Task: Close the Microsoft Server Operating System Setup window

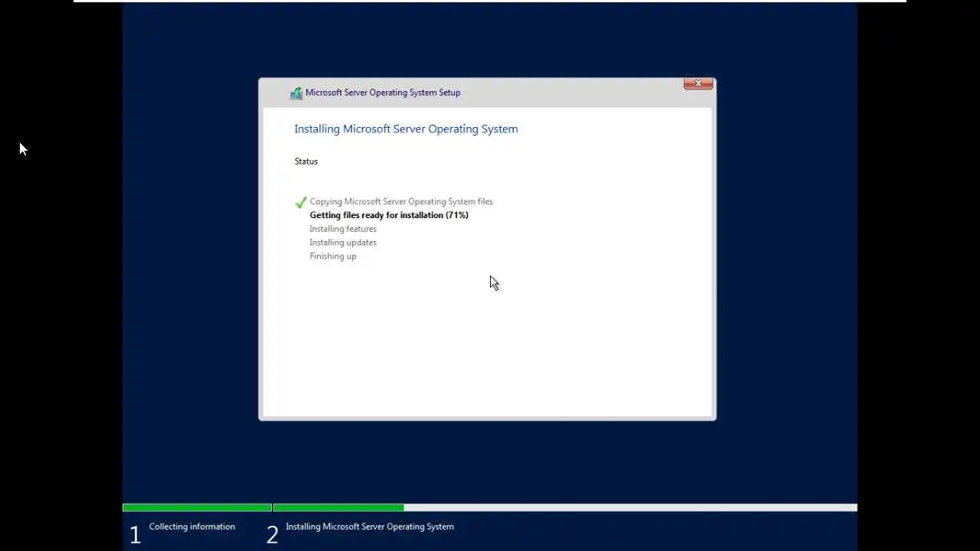Action: pyautogui.click(x=698, y=83)
